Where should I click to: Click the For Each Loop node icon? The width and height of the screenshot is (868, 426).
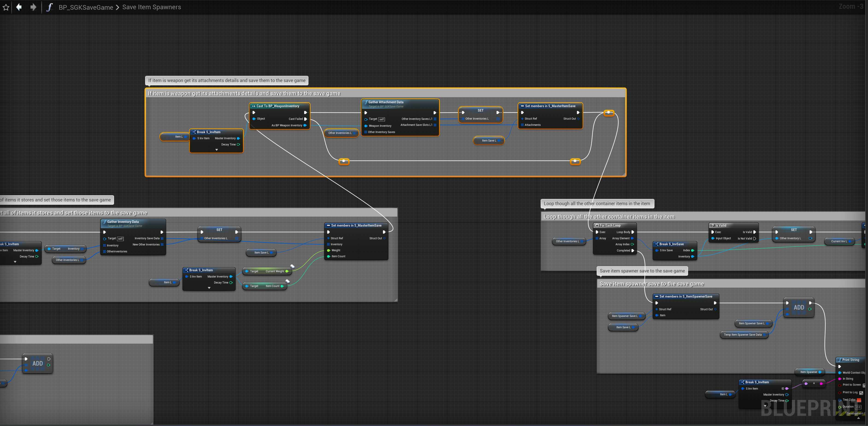597,225
